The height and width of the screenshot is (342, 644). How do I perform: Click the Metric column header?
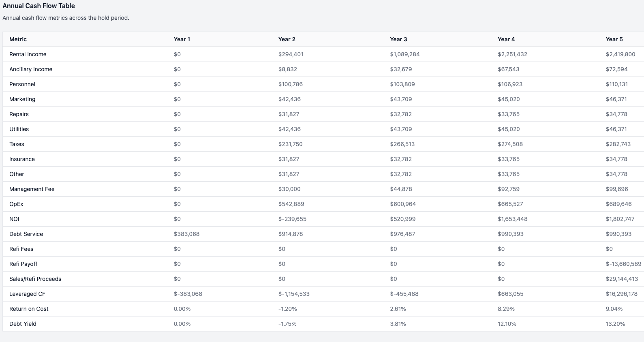[x=18, y=39]
